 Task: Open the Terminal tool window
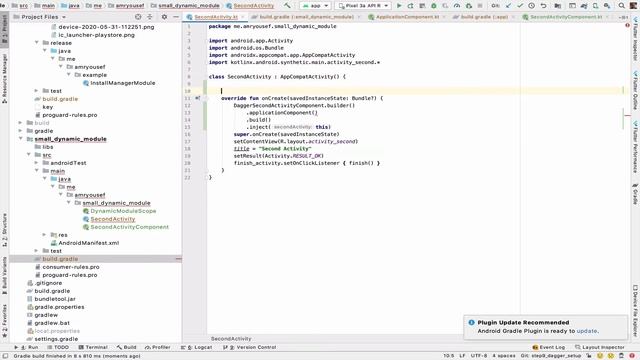coord(93,347)
